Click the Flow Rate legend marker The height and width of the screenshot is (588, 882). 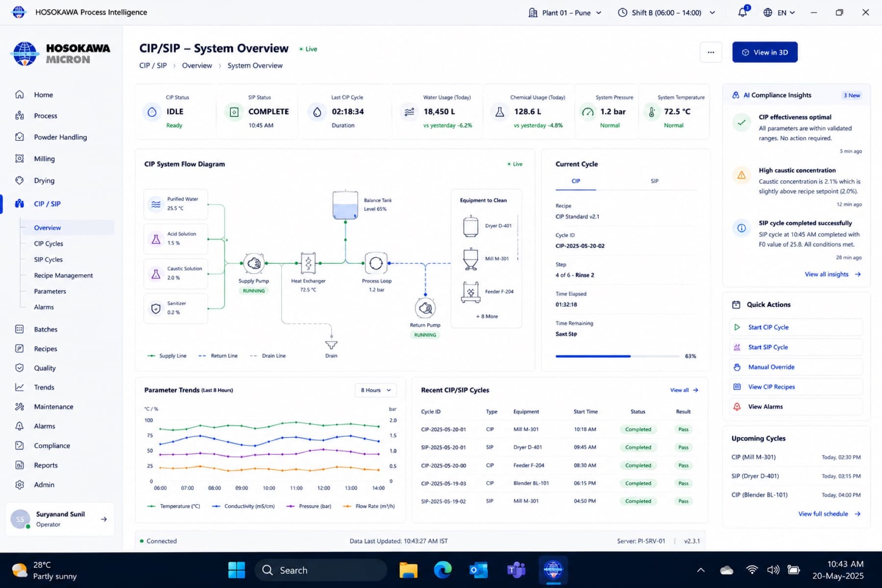(x=347, y=506)
